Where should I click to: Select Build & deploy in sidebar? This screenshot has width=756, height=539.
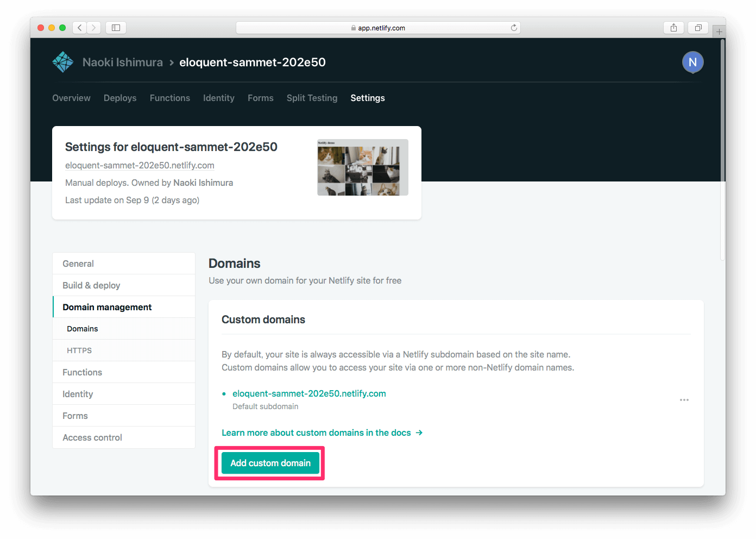click(124, 285)
